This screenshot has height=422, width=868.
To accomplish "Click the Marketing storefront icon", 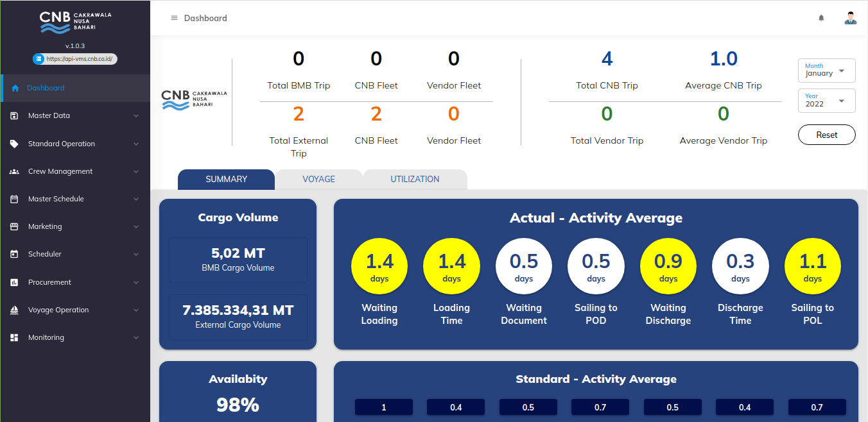I will (x=14, y=226).
